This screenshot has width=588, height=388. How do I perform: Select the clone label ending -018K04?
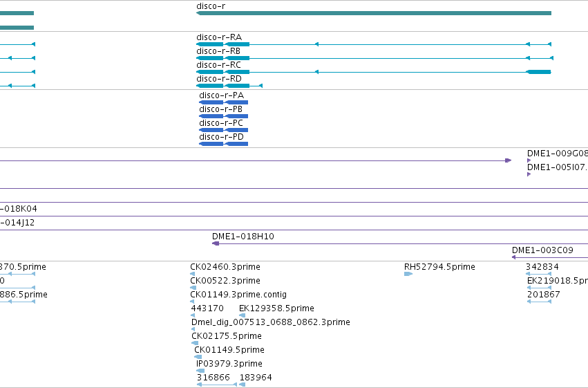click(19, 209)
